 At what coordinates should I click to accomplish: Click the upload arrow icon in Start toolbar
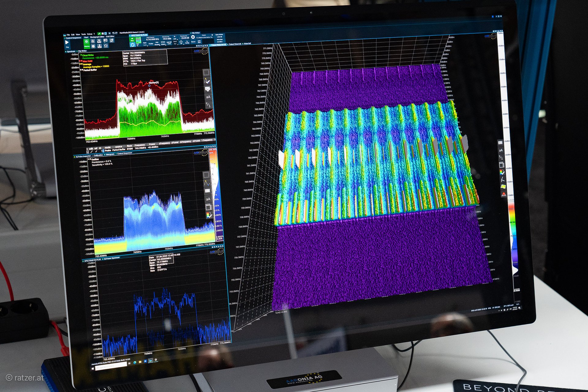click(x=99, y=41)
